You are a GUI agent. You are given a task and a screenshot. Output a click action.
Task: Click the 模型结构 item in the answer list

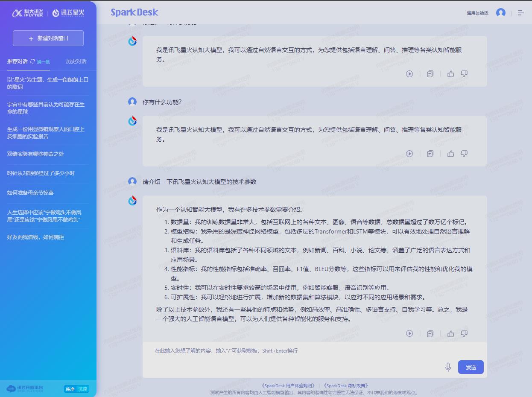pyautogui.click(x=320, y=236)
